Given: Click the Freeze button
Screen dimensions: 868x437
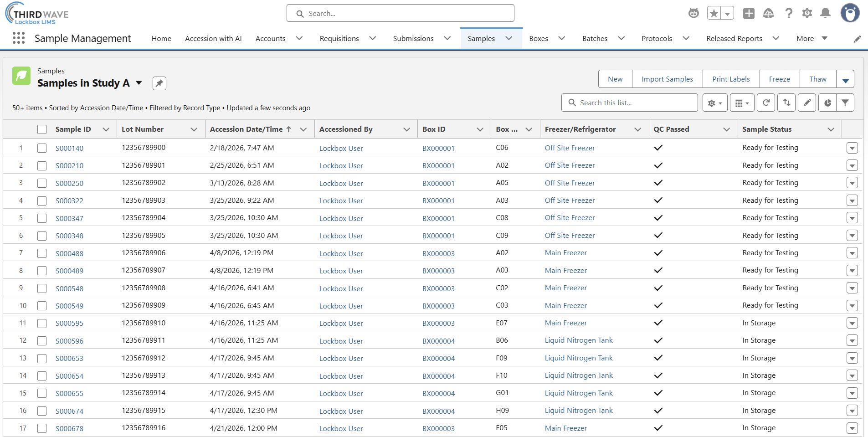Looking at the screenshot, I should click(780, 79).
